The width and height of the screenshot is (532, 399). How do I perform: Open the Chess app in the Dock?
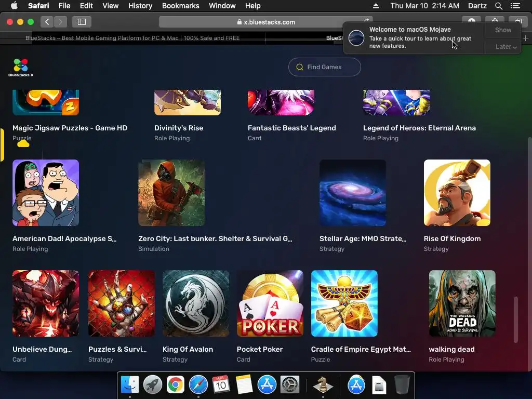(323, 384)
